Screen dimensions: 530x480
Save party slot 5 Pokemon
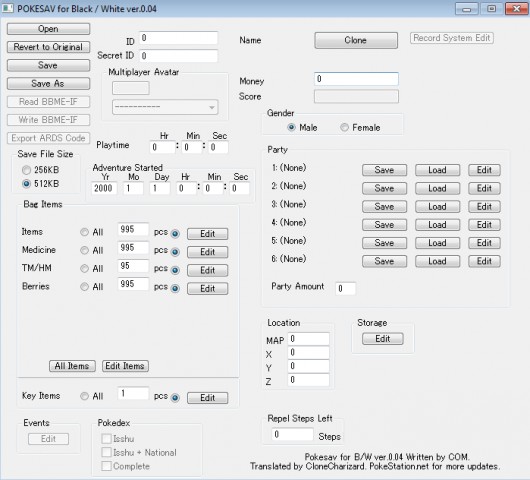[384, 243]
